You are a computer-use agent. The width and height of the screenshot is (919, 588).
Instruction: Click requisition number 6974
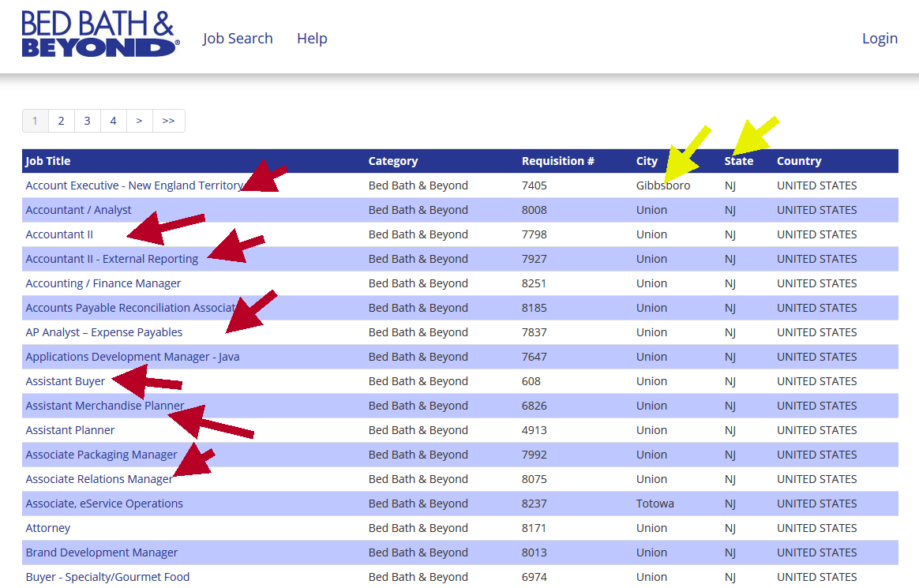(x=534, y=578)
